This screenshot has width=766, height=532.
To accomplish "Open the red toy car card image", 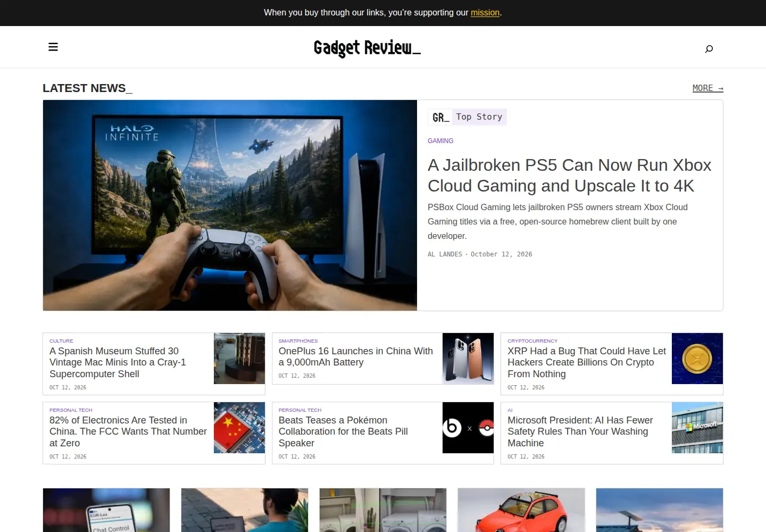I will [x=521, y=510].
